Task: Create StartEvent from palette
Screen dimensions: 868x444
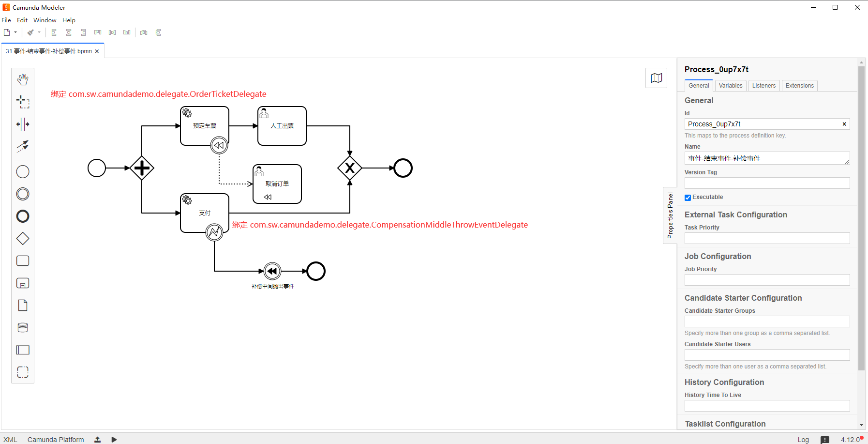Action: (x=23, y=172)
